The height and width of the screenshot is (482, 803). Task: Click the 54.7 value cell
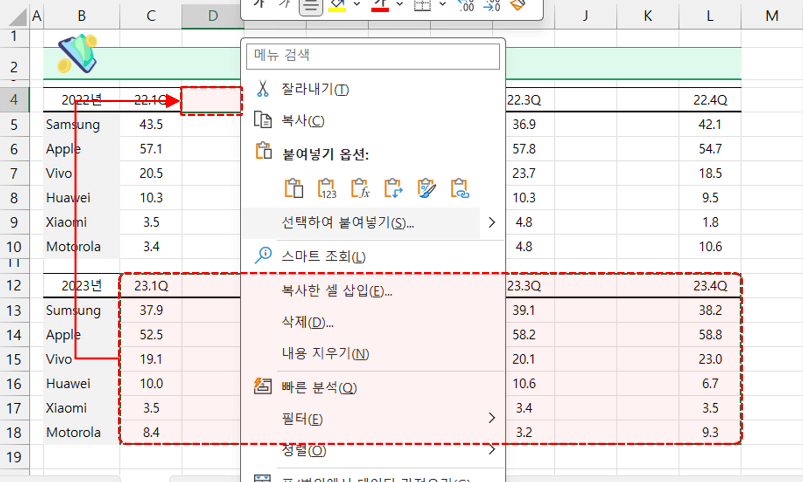click(710, 149)
